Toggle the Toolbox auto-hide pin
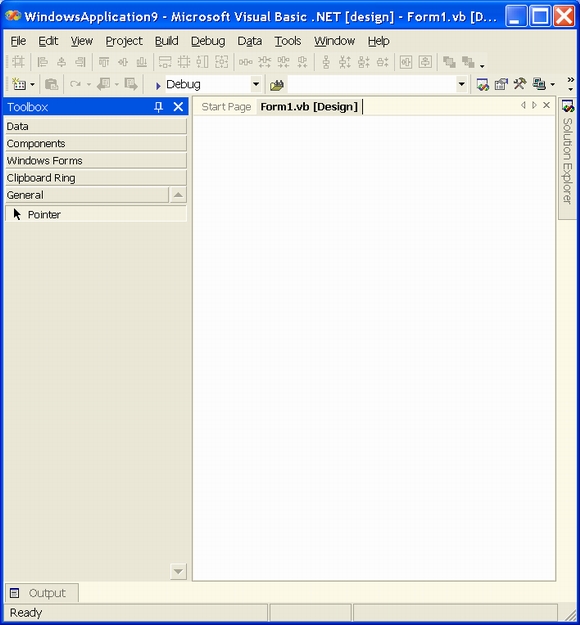The image size is (580, 625). [x=158, y=107]
